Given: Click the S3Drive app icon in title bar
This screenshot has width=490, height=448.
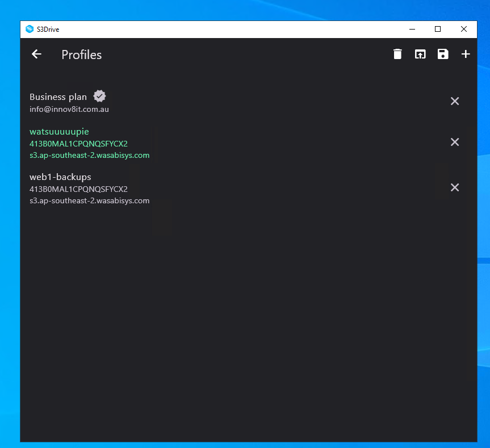Looking at the screenshot, I should (30, 29).
